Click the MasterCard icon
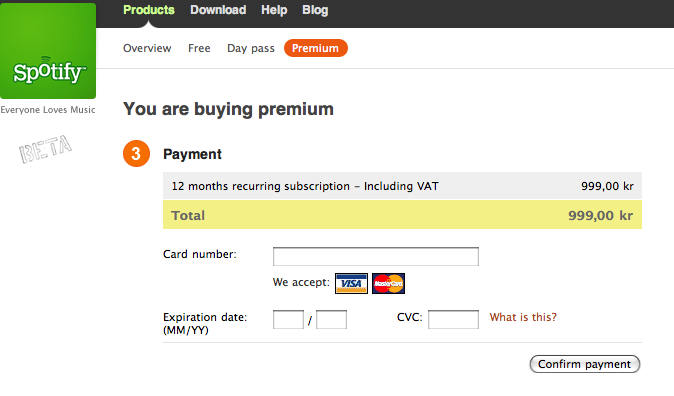674x396 pixels. [x=388, y=283]
